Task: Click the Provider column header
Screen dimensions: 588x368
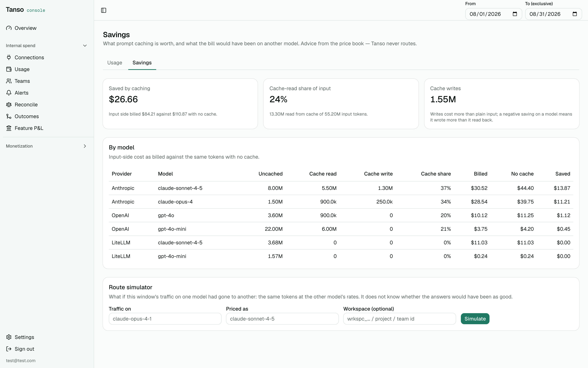Action: coord(121,174)
